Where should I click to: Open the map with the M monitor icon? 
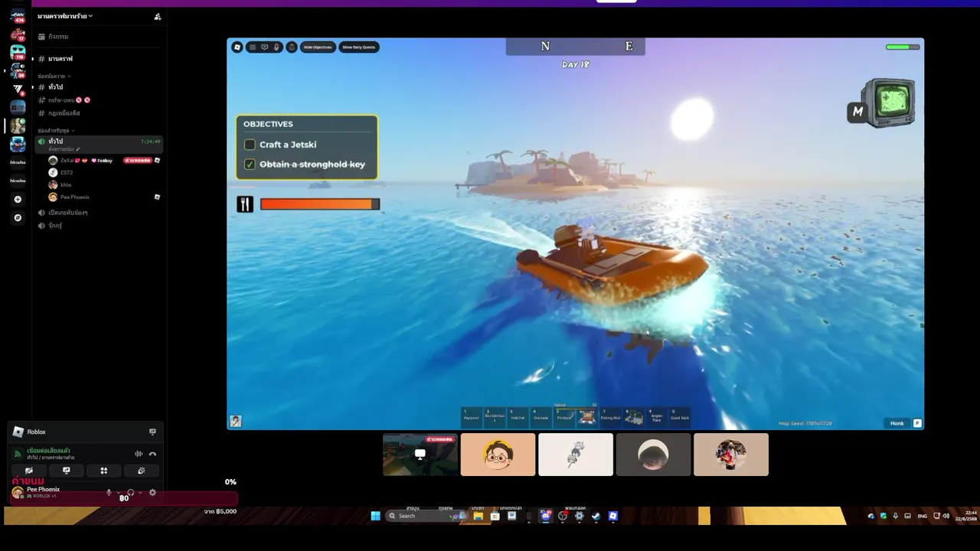click(881, 103)
